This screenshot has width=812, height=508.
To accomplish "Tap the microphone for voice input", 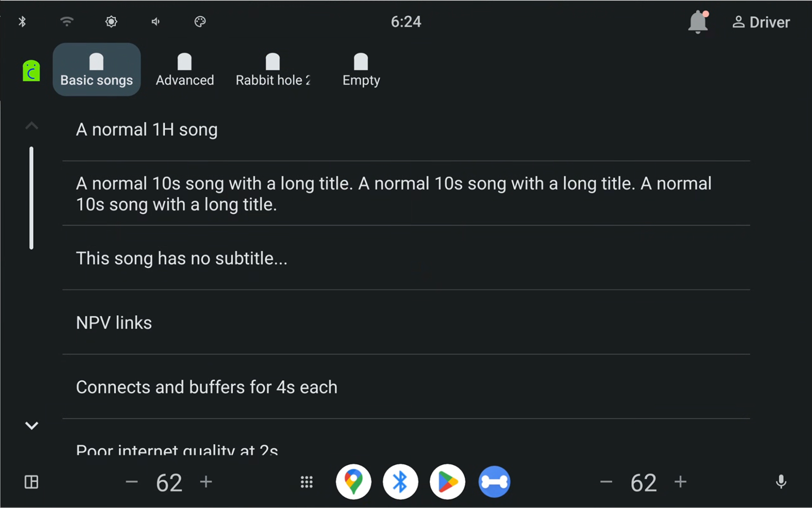I will [x=781, y=482].
